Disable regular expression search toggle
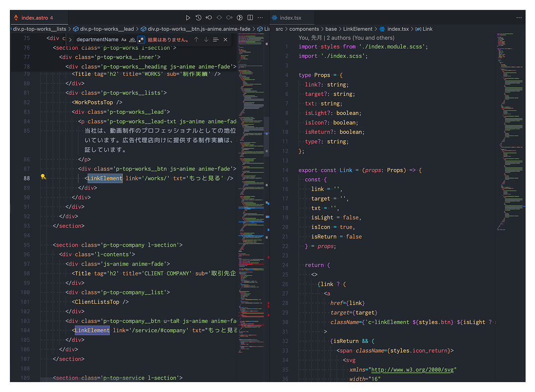The height and width of the screenshot is (392, 535). (141, 40)
